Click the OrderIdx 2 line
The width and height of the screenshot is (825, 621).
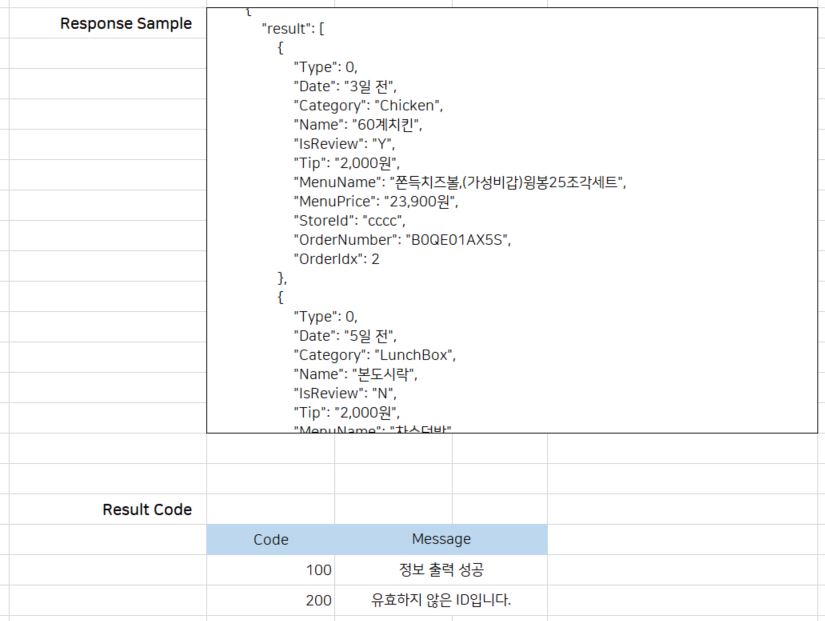click(336, 259)
